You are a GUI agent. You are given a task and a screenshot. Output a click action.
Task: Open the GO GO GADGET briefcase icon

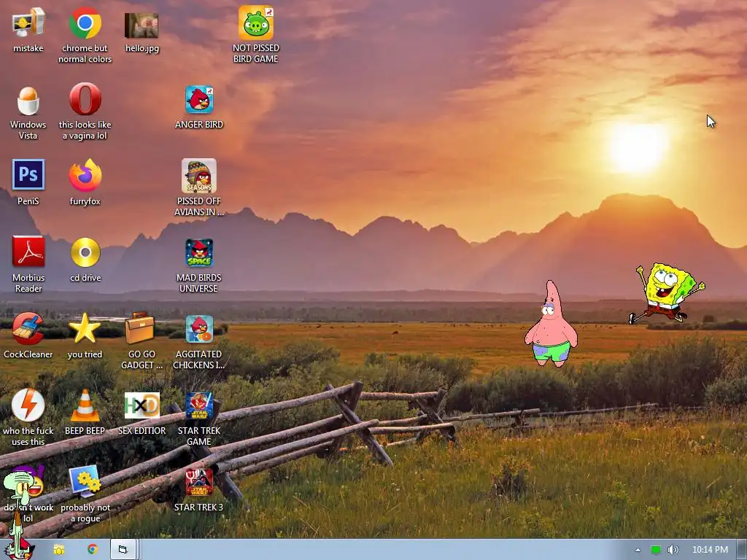[x=139, y=328]
